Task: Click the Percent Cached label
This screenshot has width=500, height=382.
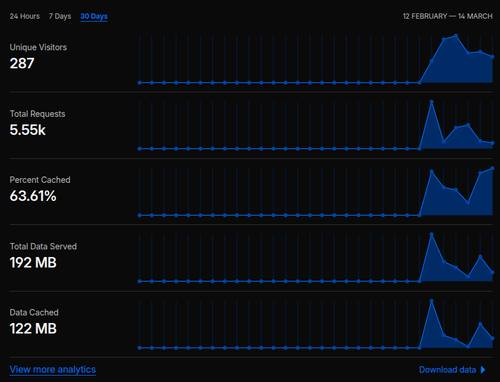Action: [40, 180]
